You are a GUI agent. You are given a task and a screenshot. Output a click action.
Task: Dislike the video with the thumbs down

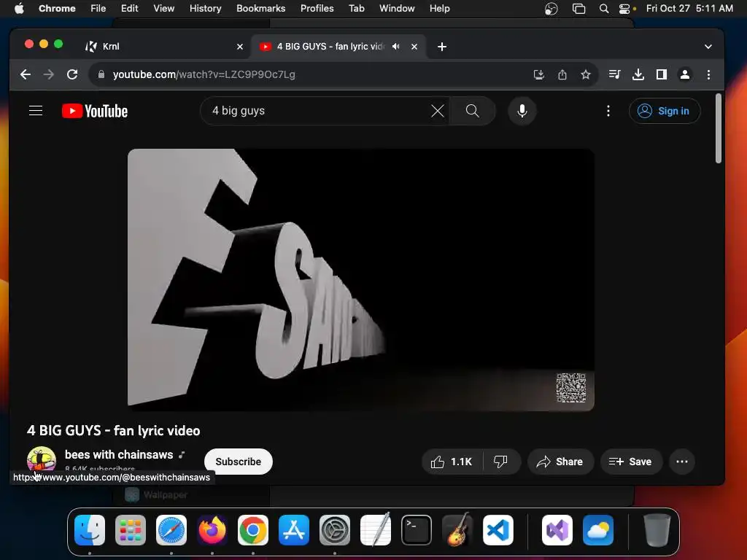tap(500, 462)
